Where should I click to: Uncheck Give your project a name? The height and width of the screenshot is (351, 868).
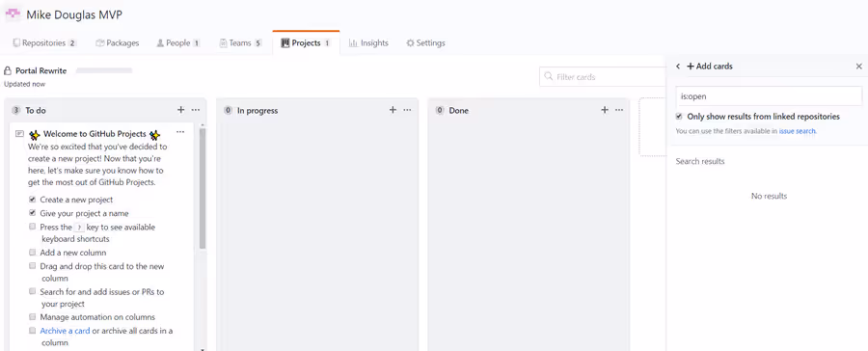(33, 213)
